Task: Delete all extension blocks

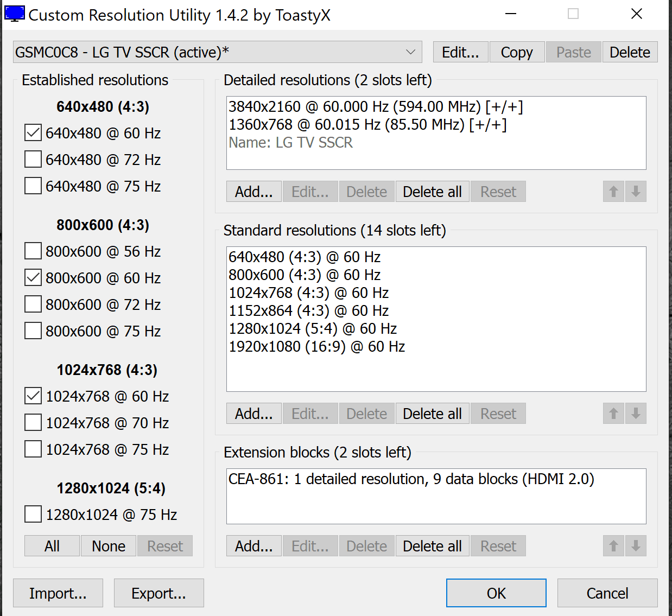Action: 433,546
